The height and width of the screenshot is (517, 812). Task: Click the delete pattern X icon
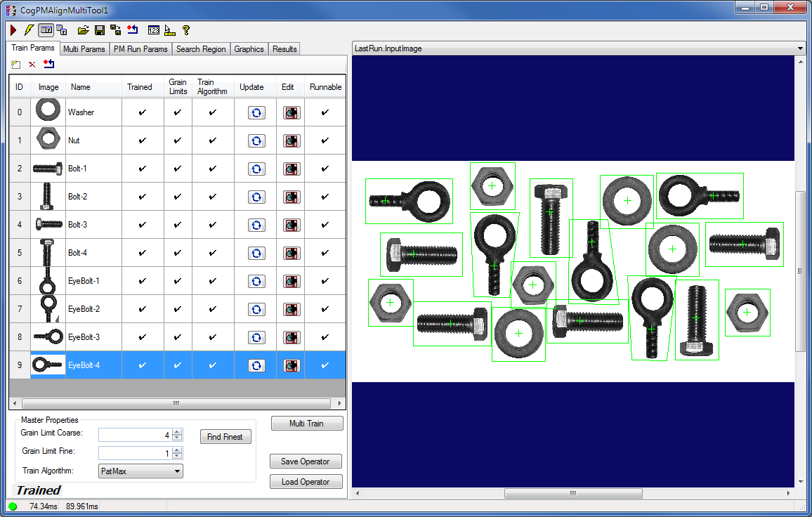coord(32,64)
